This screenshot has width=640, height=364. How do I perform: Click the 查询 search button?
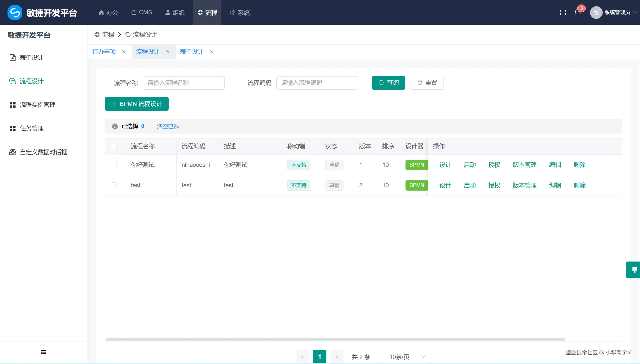(x=388, y=83)
